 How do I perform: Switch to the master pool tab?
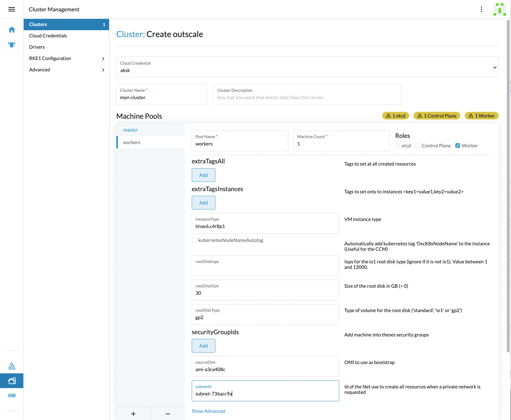point(130,130)
